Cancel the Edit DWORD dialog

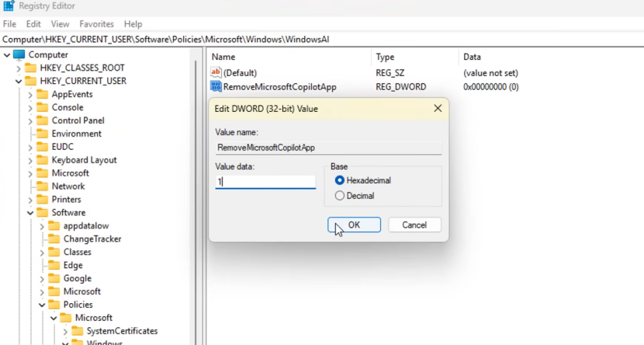pos(414,225)
